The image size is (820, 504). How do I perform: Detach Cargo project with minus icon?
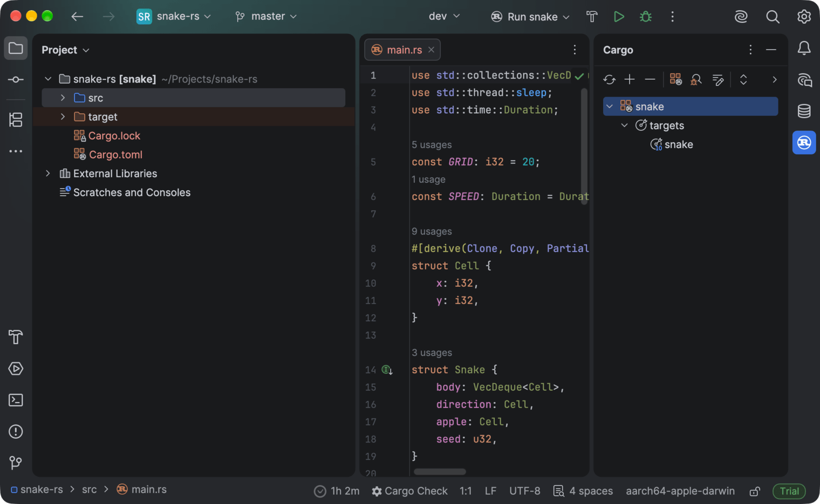pyautogui.click(x=650, y=80)
